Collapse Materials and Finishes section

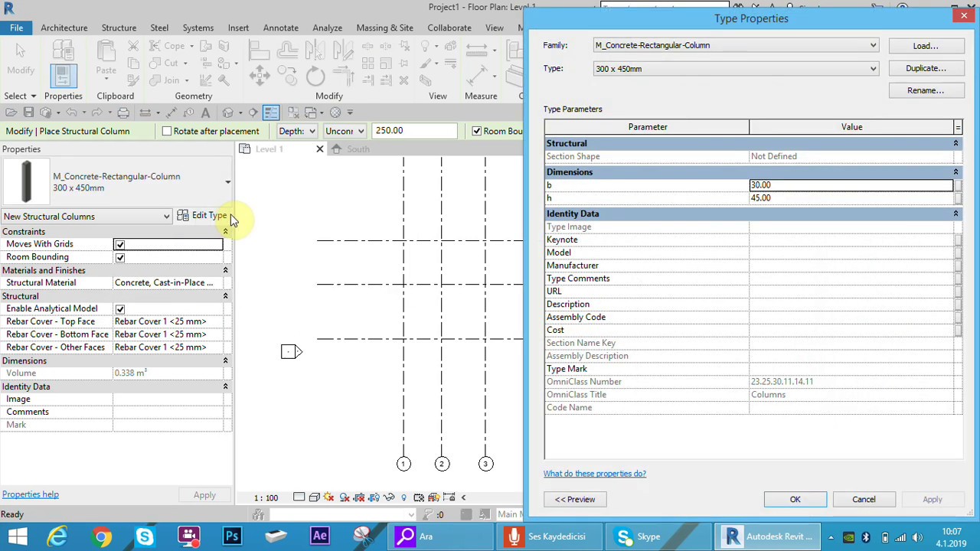click(x=225, y=270)
